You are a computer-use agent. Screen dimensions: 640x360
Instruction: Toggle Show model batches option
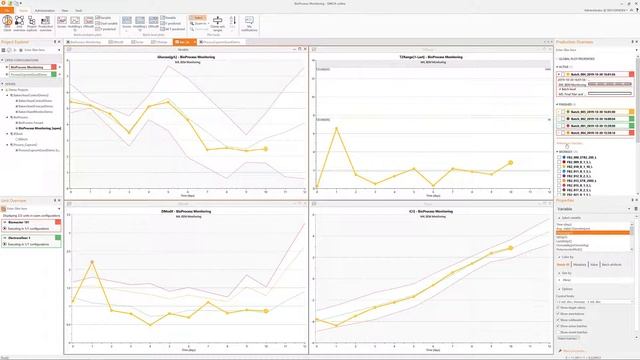558,332
